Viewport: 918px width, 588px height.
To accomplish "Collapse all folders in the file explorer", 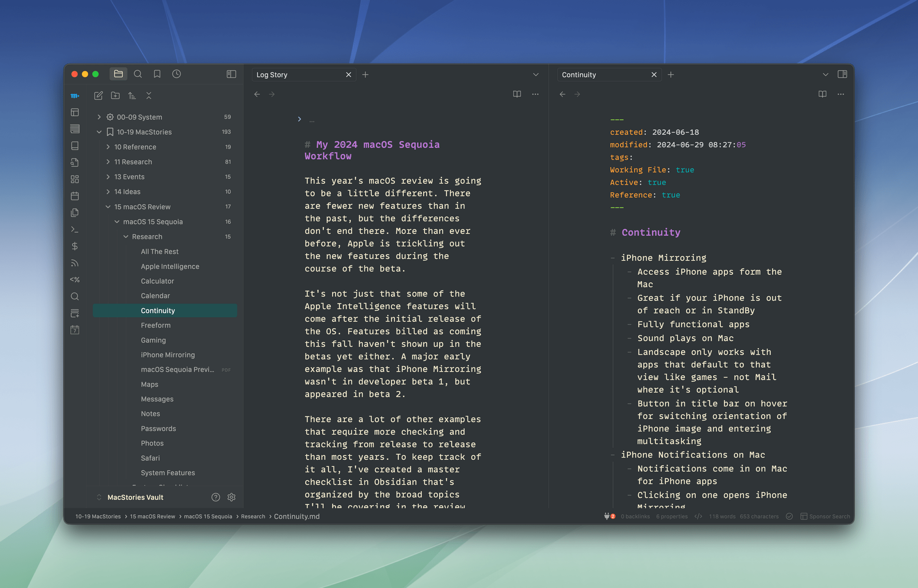I will pos(148,95).
